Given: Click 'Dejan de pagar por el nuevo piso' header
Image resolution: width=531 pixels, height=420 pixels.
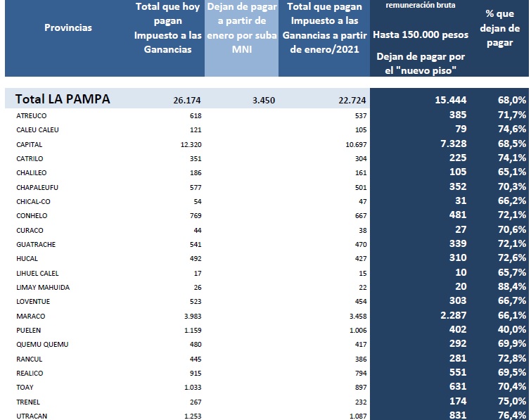Looking at the screenshot, I should [x=421, y=63].
